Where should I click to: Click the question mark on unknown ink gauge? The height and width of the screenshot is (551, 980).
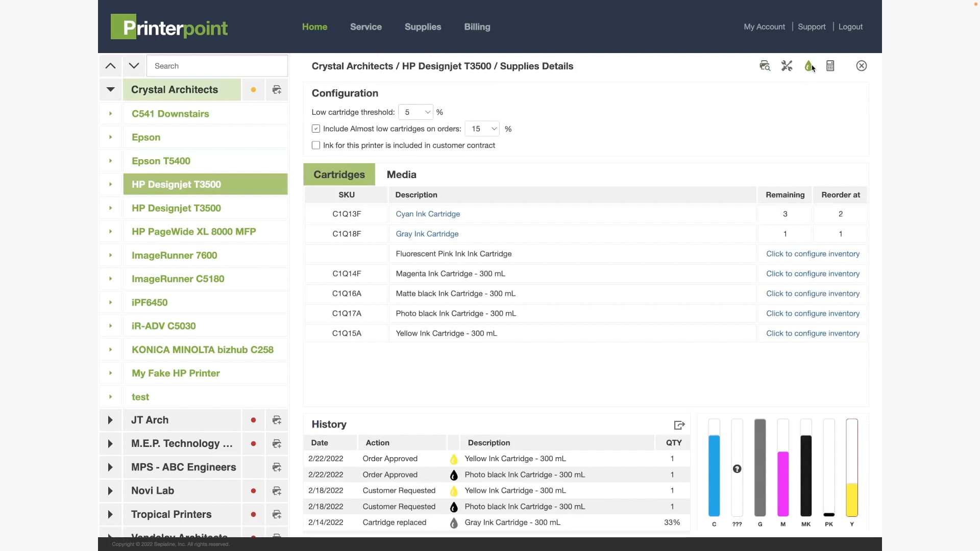[x=737, y=469]
